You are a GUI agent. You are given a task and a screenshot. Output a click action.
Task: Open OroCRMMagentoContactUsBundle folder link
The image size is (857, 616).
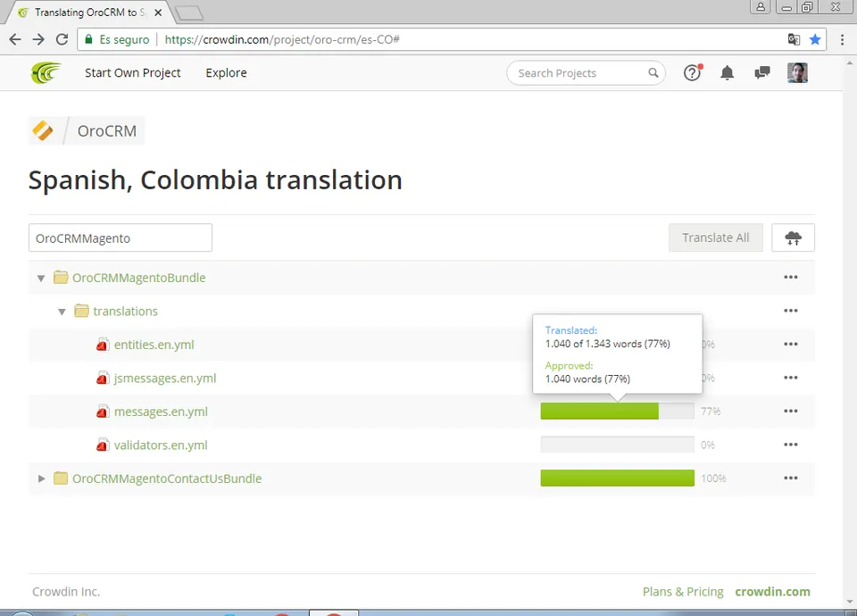(167, 479)
